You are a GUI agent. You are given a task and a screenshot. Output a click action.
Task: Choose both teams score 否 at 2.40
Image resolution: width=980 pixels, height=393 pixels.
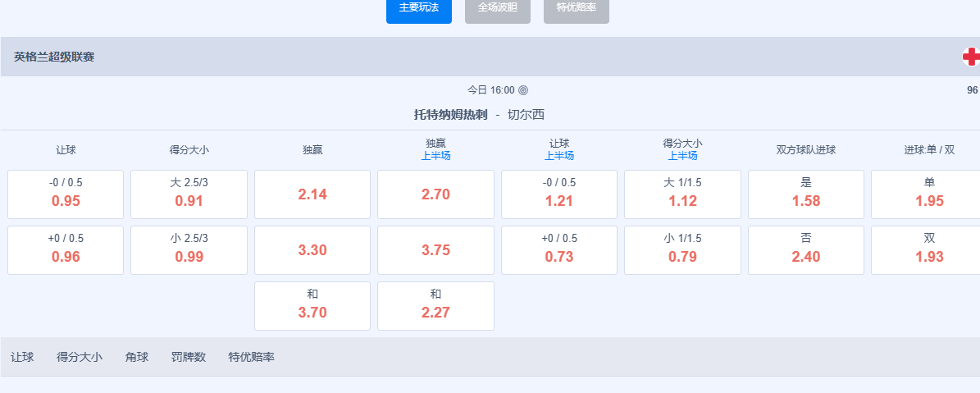point(806,250)
